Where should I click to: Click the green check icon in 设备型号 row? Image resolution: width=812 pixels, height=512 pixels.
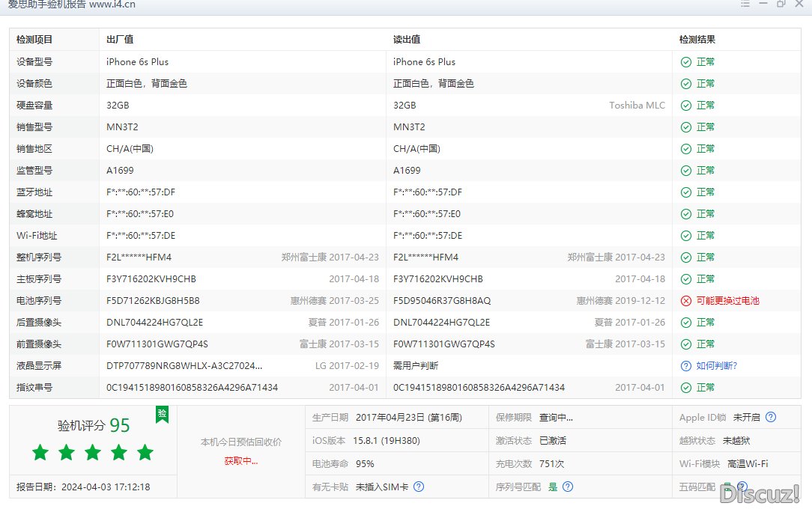pyautogui.click(x=685, y=62)
